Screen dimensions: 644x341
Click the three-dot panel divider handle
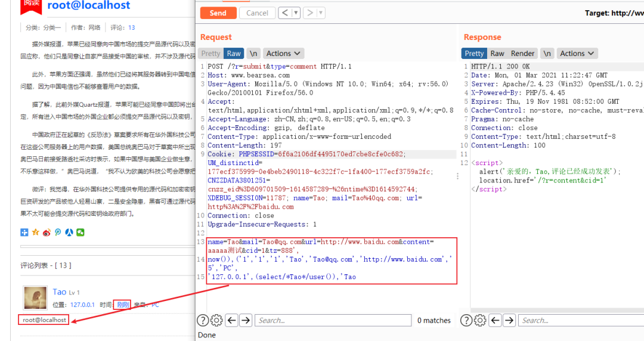(x=457, y=176)
